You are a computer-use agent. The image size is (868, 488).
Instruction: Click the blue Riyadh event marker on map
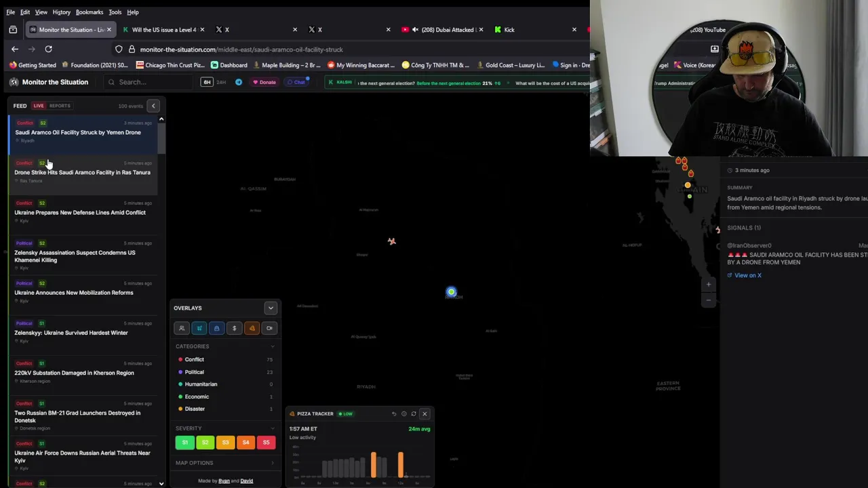(452, 292)
